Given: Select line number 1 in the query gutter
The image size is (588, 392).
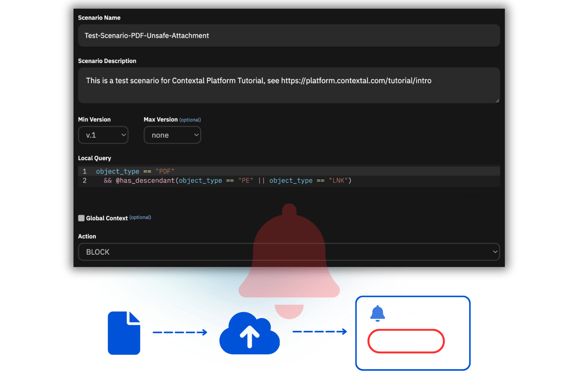Looking at the screenshot, I should (x=85, y=171).
